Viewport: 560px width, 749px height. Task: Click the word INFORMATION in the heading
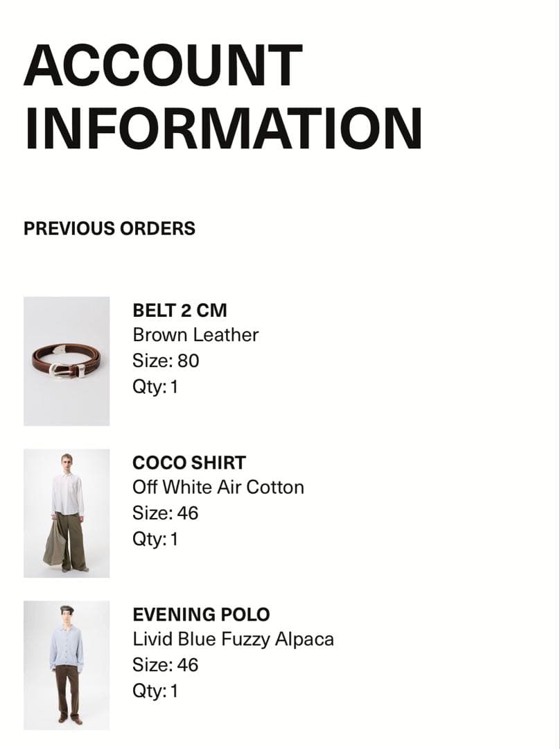(223, 128)
